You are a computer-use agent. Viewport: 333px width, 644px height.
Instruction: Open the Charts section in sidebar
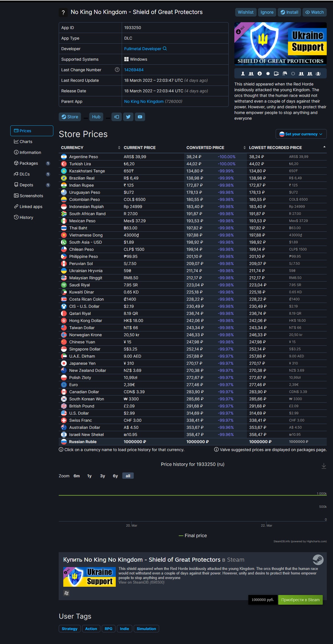(32, 142)
